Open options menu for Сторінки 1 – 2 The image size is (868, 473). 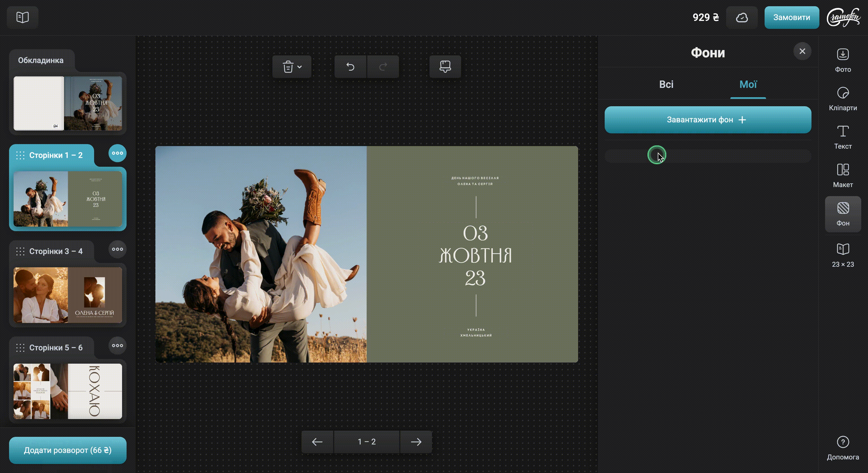point(117,153)
